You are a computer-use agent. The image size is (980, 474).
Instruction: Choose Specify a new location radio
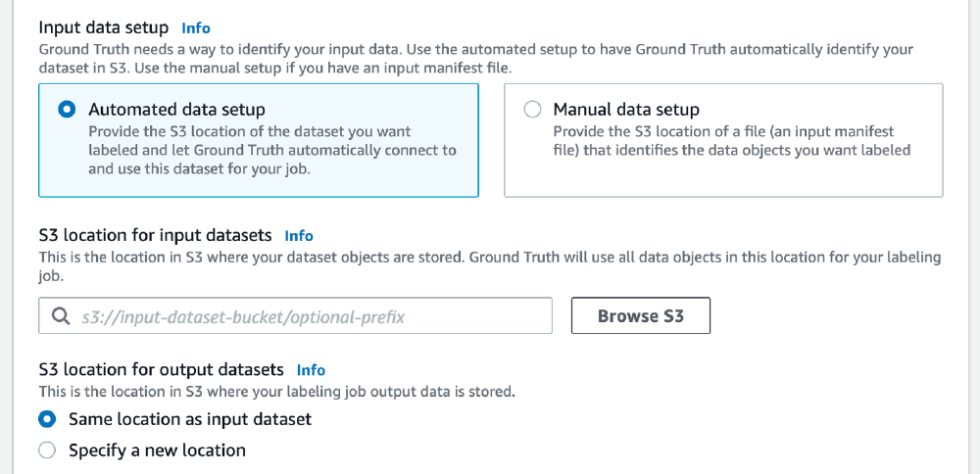[47, 450]
